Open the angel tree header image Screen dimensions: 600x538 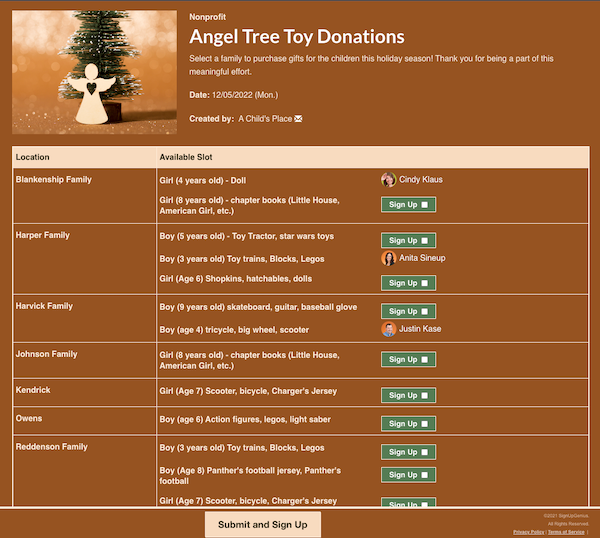pyautogui.click(x=95, y=72)
